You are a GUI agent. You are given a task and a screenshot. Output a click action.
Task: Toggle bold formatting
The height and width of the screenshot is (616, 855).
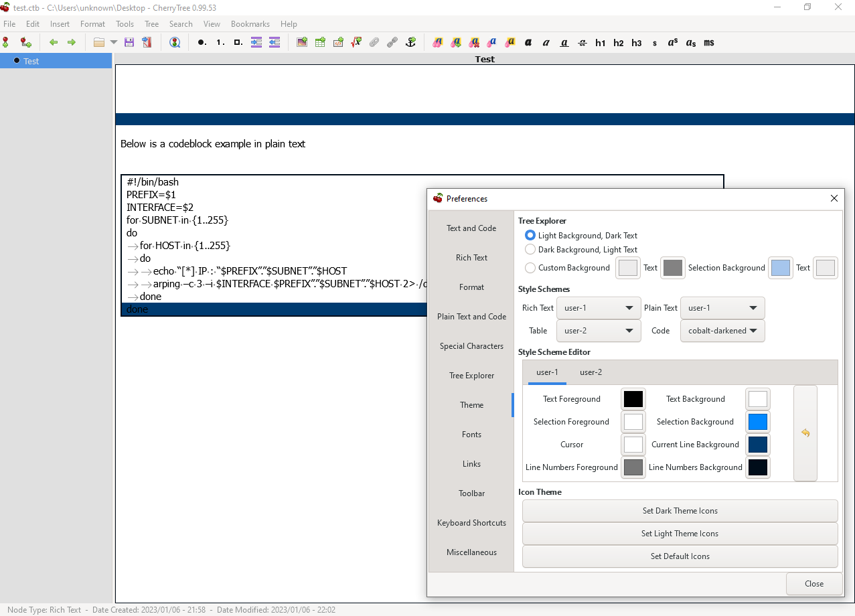coord(528,42)
